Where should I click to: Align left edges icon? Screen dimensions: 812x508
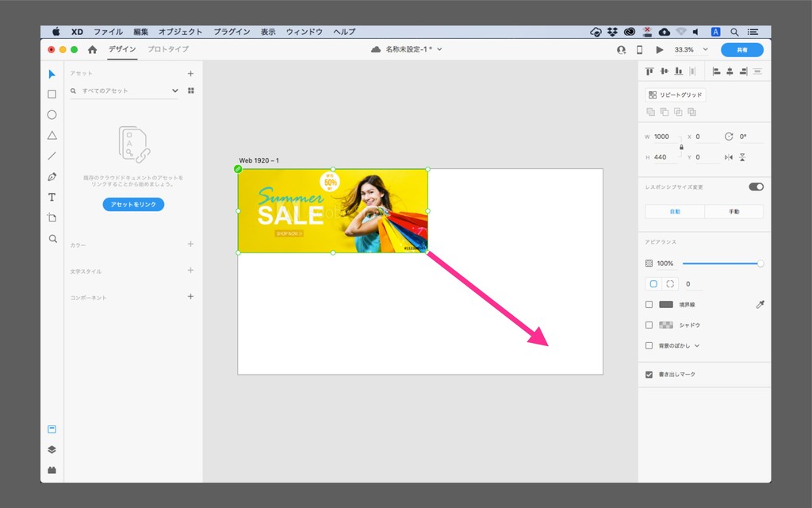tap(716, 71)
